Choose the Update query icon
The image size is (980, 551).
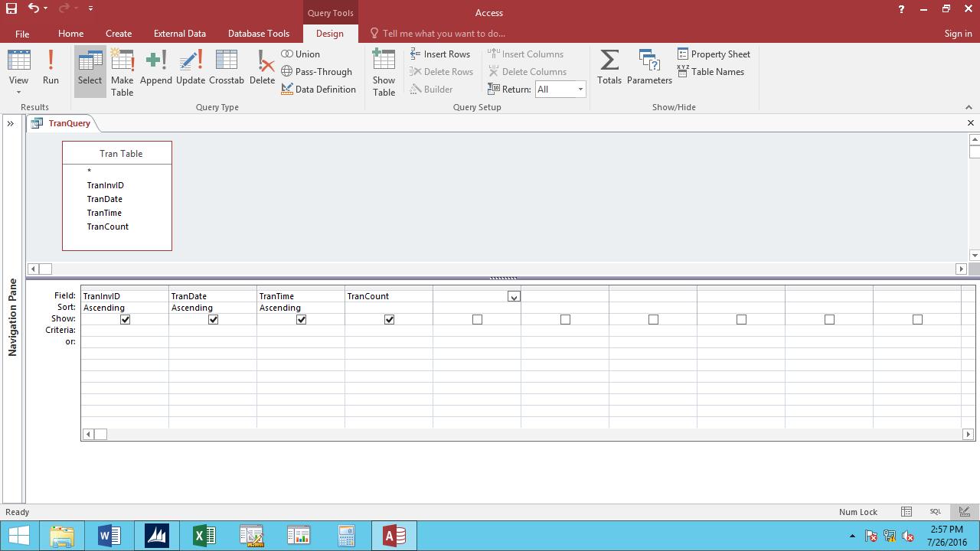pyautogui.click(x=191, y=67)
